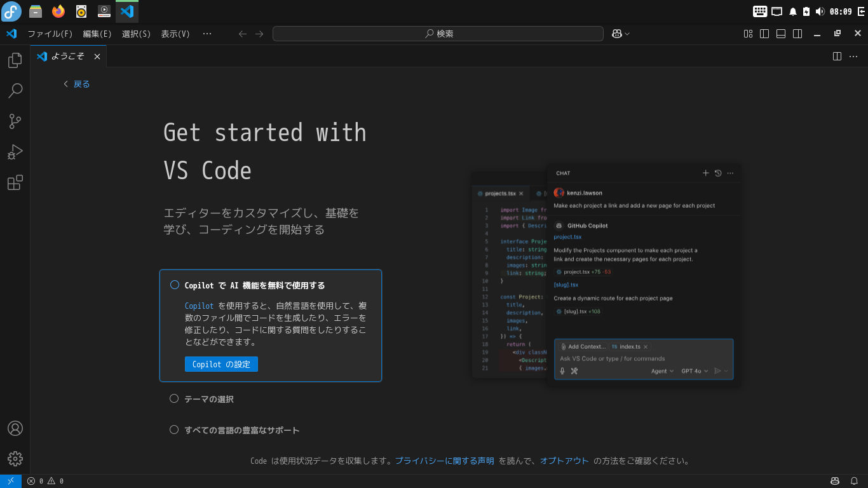Viewport: 868px width, 488px height.
Task: Open the 編集(E) menu
Action: click(97, 34)
